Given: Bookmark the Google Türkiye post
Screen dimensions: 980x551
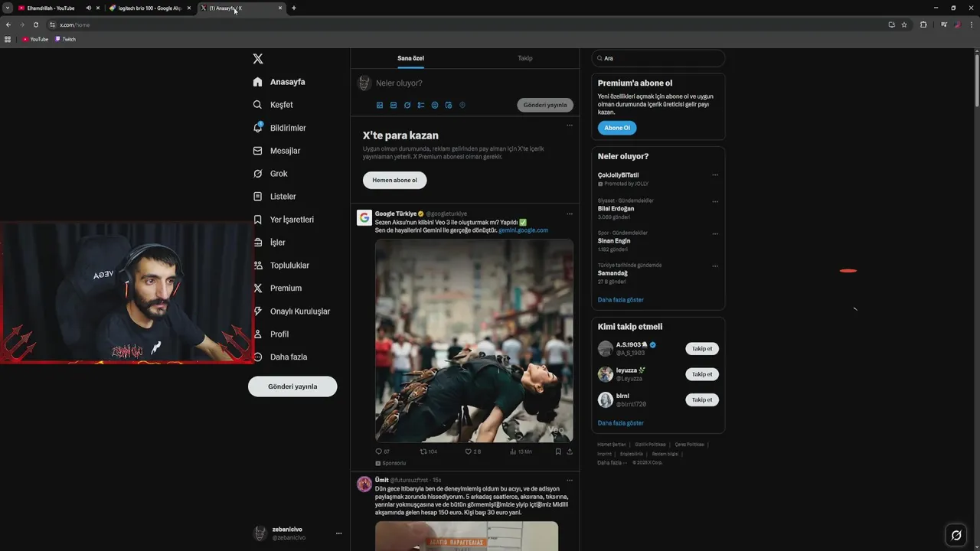Looking at the screenshot, I should pos(558,452).
